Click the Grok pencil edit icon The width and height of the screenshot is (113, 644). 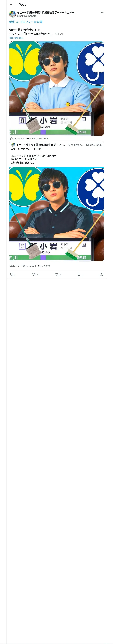(x=11, y=138)
